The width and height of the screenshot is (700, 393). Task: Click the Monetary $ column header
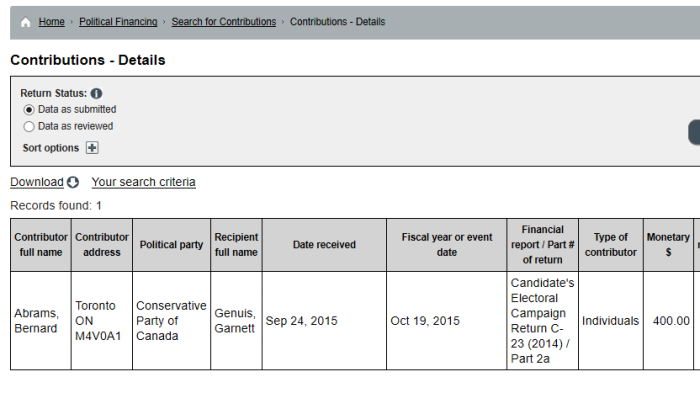coord(668,245)
